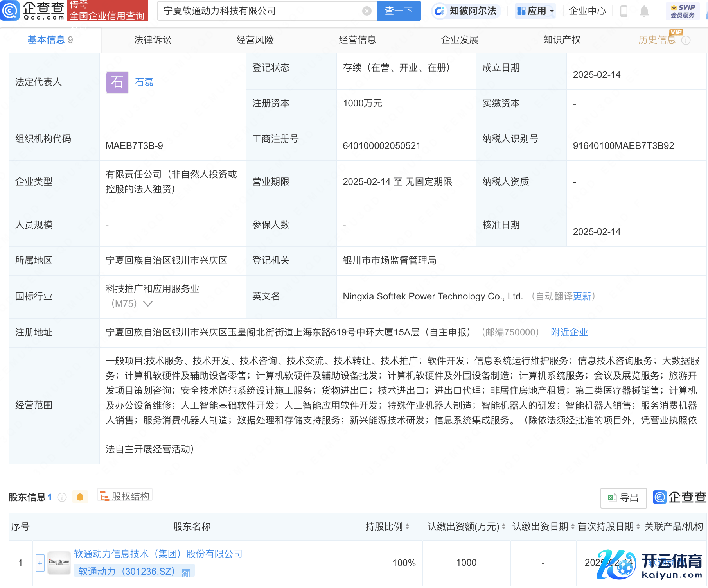Image resolution: width=708 pixels, height=588 pixels.
Task: Expand the M75 industry classification chevron
Action: pyautogui.click(x=148, y=304)
